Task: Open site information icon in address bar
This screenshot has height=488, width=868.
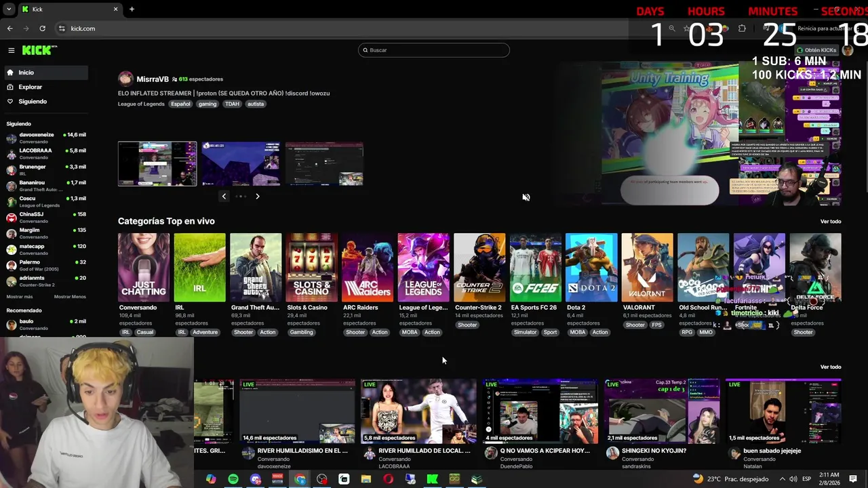Action: pyautogui.click(x=62, y=28)
